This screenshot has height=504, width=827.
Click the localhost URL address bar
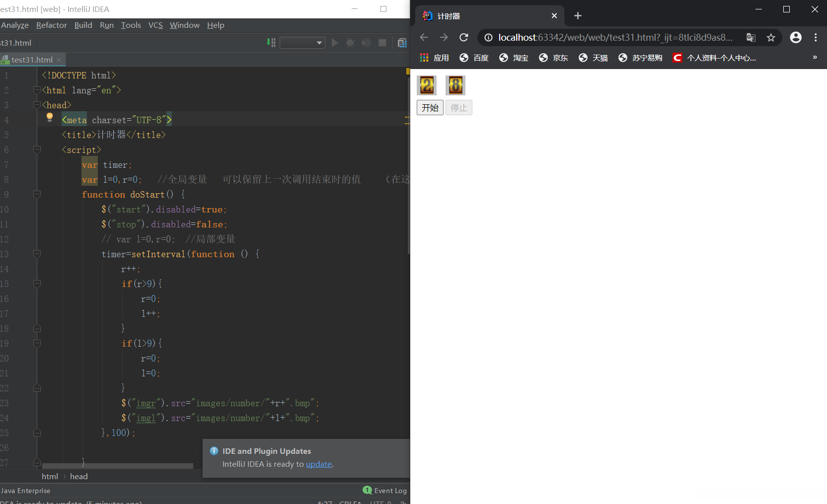coord(615,38)
